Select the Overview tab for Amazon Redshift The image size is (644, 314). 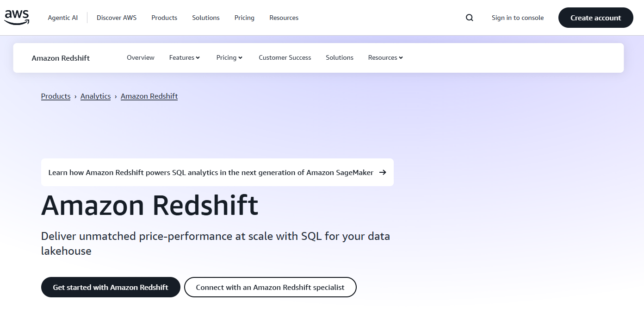pos(140,57)
